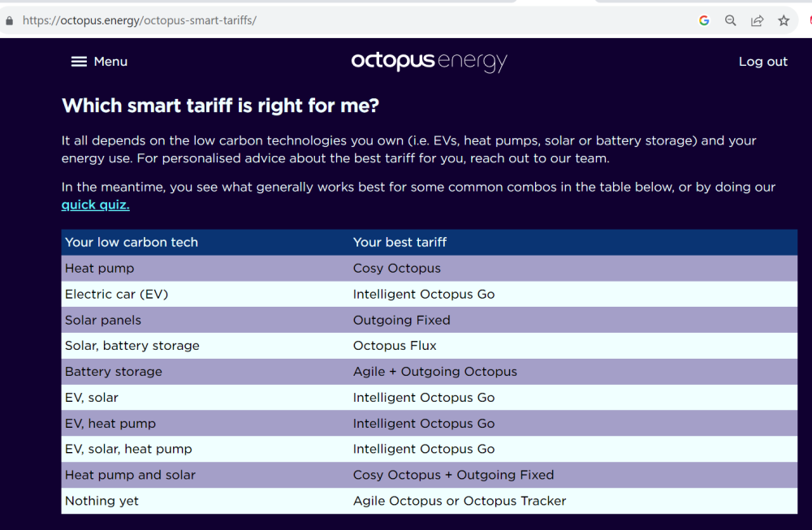Select the Battery storage row
Image resolution: width=812 pixels, height=530 pixels.
pos(430,372)
